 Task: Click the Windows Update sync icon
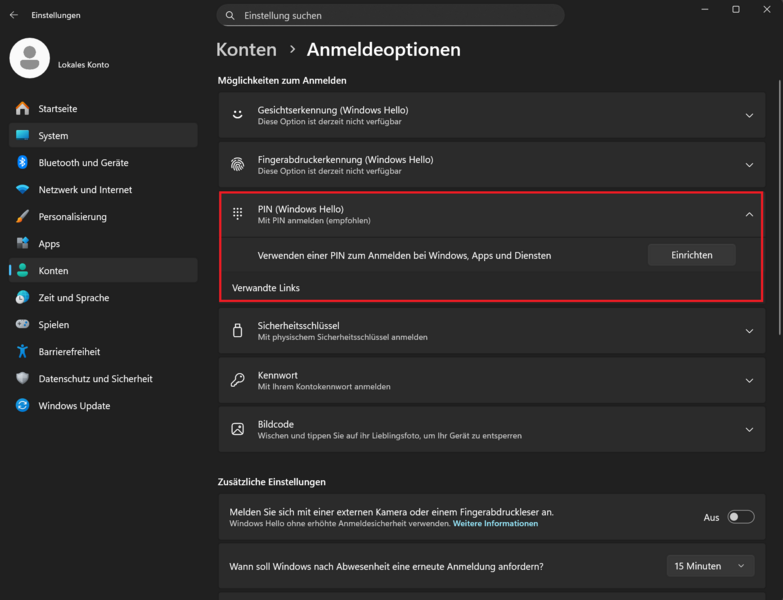22,405
